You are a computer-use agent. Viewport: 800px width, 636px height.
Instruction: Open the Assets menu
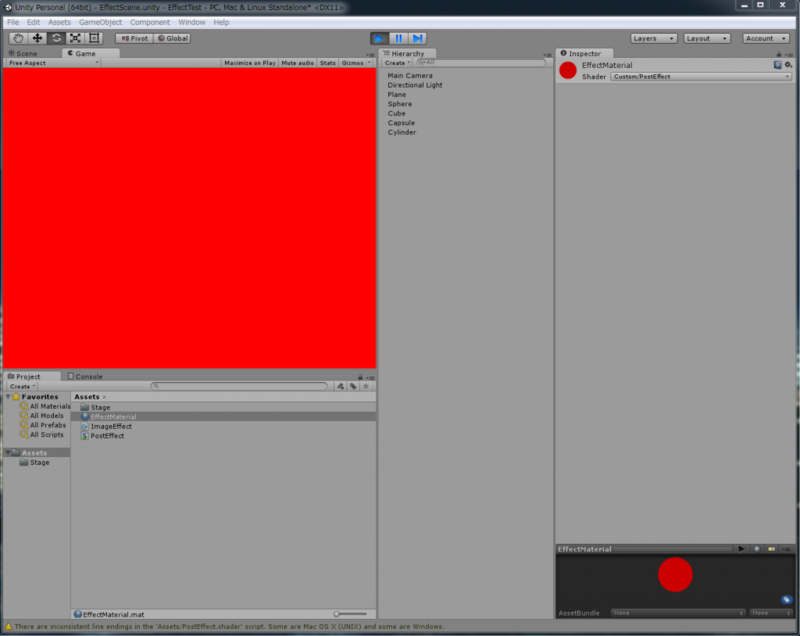pyautogui.click(x=59, y=22)
